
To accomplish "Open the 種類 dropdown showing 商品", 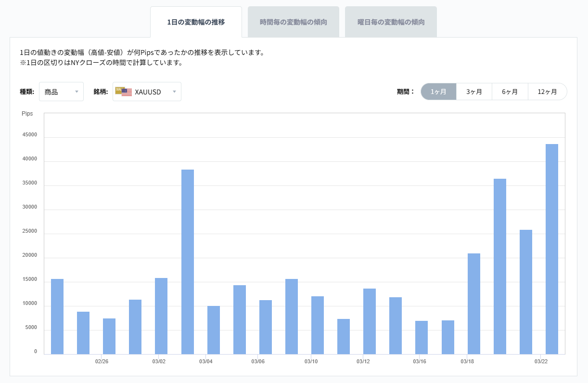I will click(61, 92).
